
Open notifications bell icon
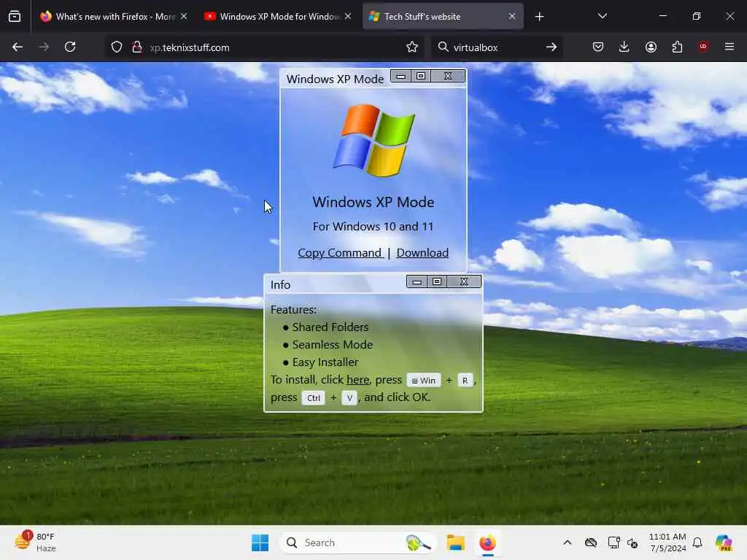[697, 542]
